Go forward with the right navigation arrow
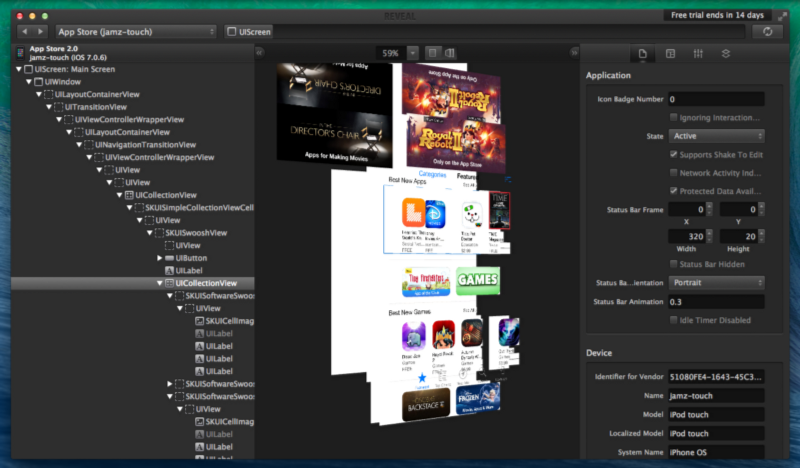This screenshot has width=800, height=468. pos(41,32)
